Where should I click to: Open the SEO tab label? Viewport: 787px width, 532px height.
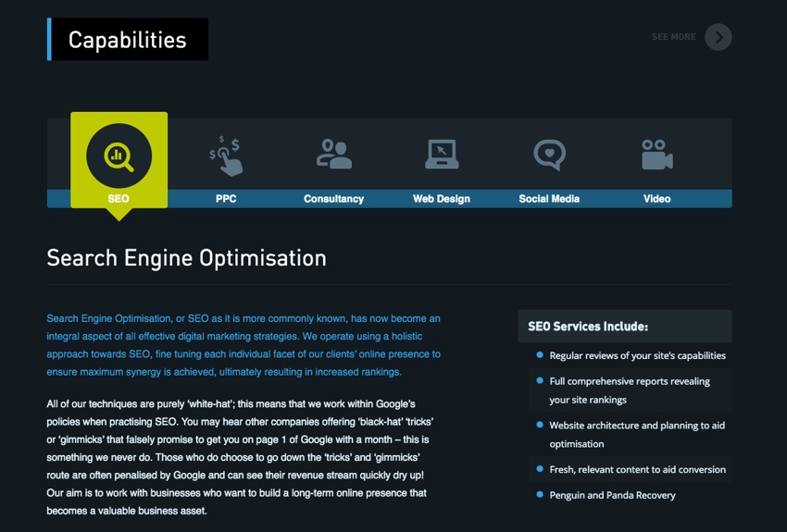click(119, 199)
